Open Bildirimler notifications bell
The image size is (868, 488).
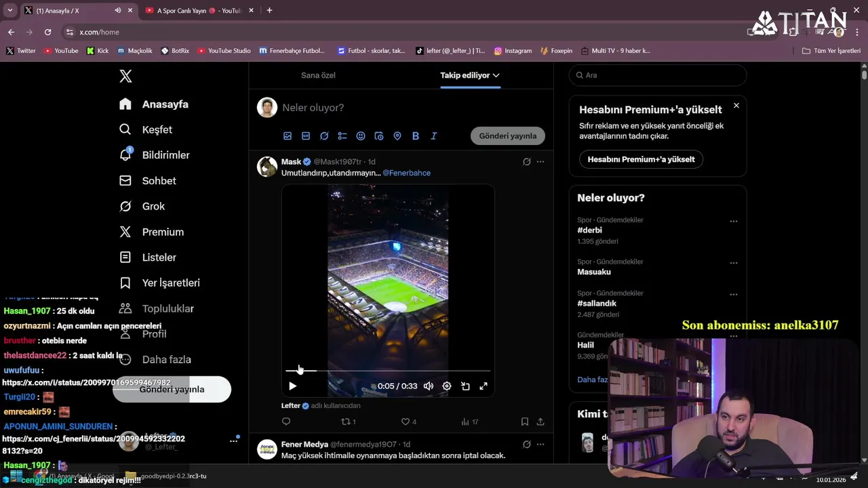pyautogui.click(x=155, y=155)
